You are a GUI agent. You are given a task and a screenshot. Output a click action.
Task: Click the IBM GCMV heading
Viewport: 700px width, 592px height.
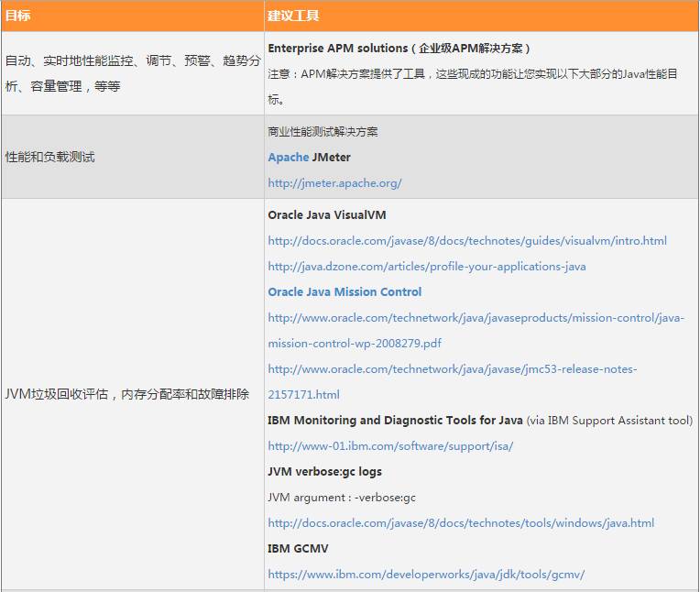298,549
